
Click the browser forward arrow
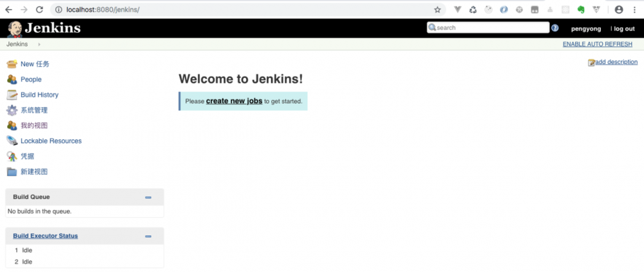(24, 10)
